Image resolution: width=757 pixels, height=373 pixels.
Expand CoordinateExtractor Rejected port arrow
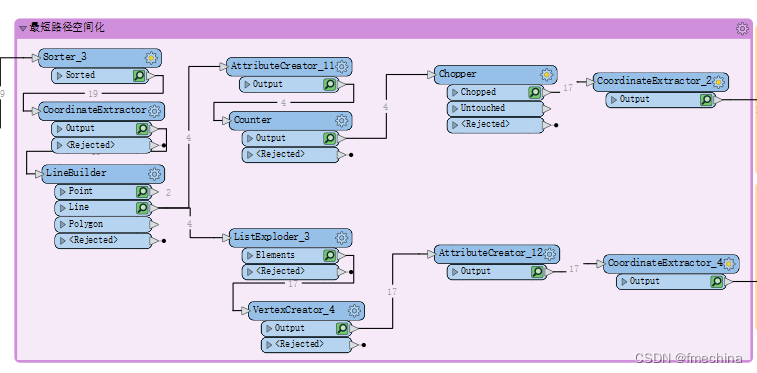click(x=60, y=145)
